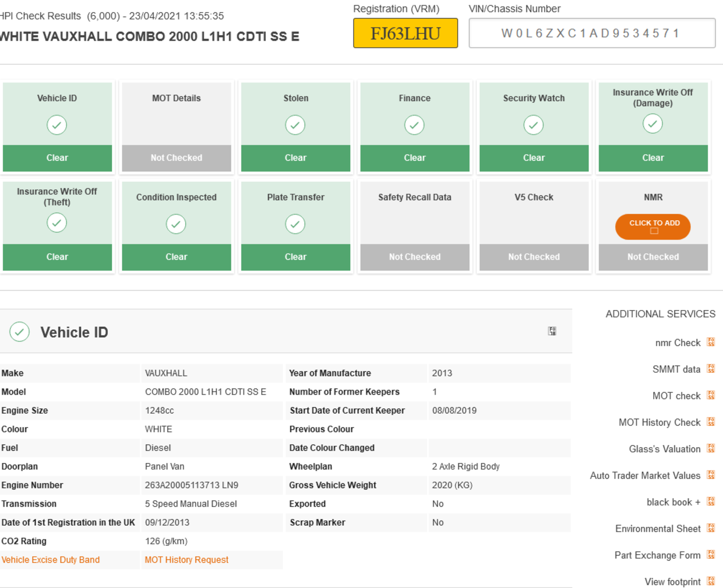Screen dimensions: 723x588
Task: Open the Vehicle Excise Duty Band link
Action: [50, 560]
